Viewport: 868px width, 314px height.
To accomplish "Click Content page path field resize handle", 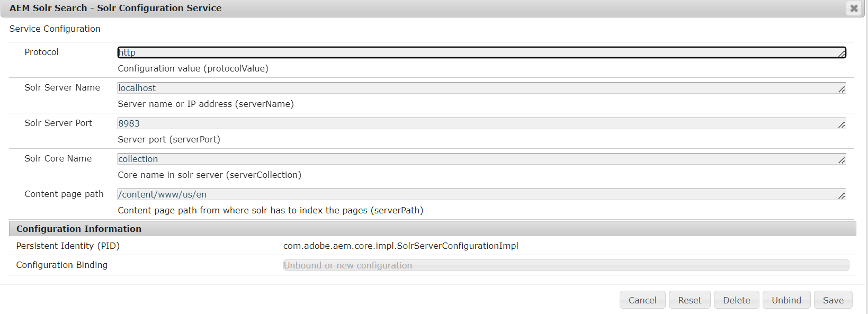I will tap(842, 196).
